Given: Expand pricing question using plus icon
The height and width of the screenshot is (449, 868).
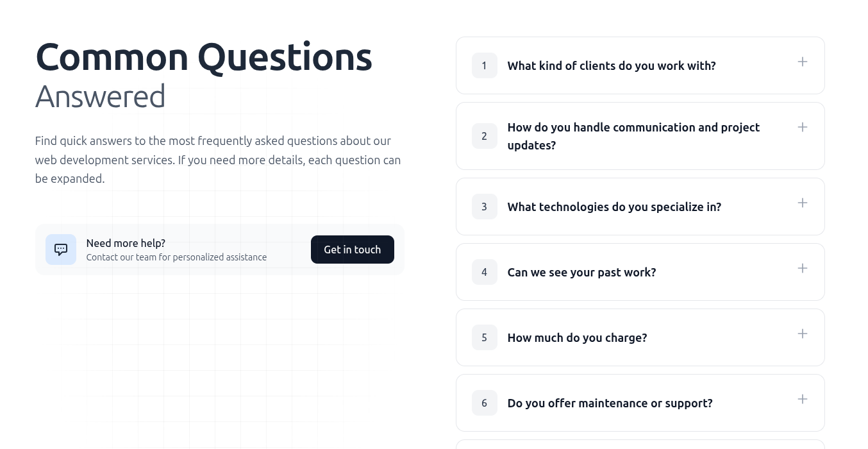Looking at the screenshot, I should [802, 334].
